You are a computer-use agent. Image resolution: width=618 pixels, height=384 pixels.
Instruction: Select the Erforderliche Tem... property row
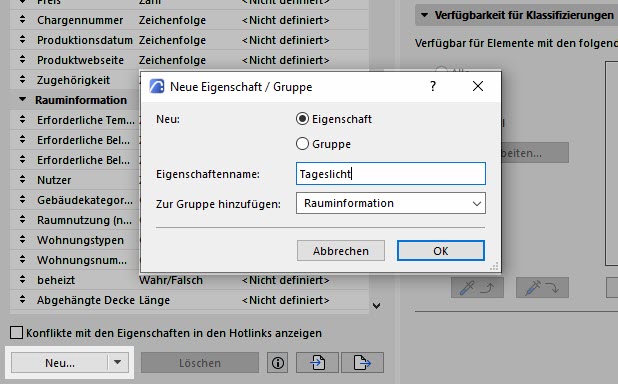[75, 120]
